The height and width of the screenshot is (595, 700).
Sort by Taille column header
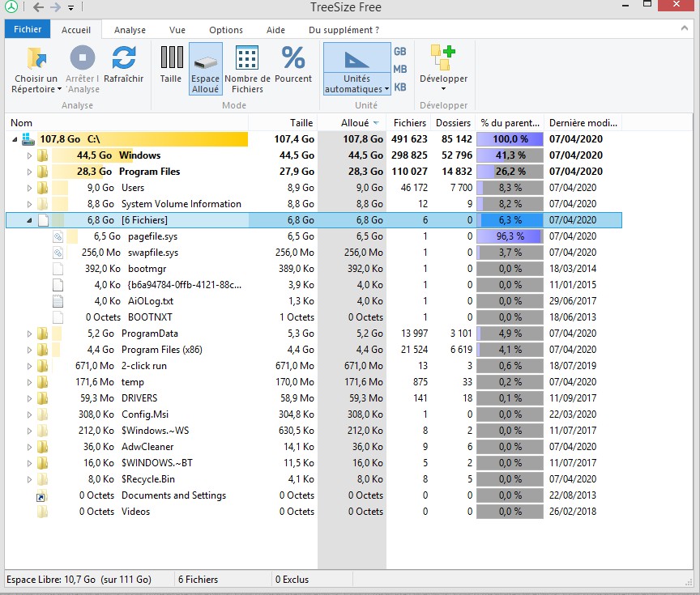click(283, 123)
